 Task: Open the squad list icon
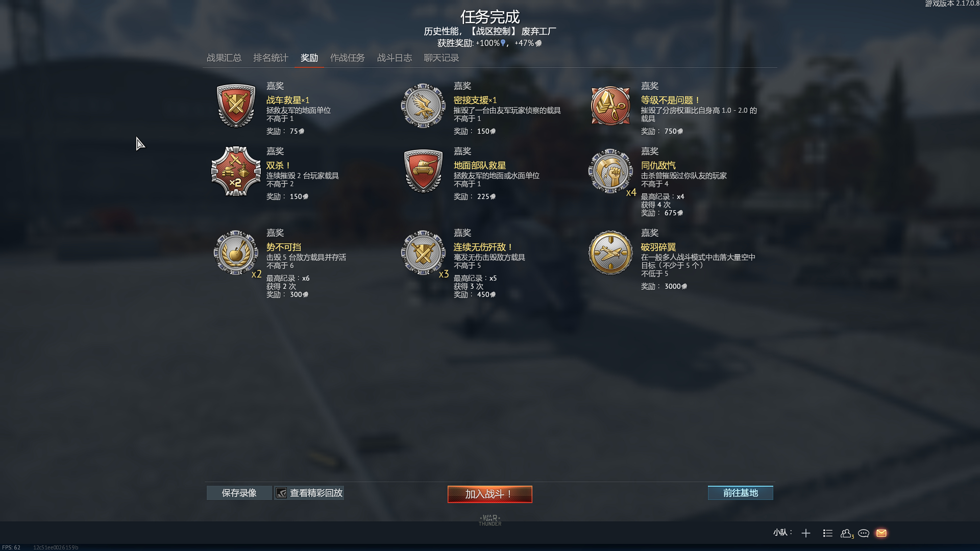pos(828,533)
